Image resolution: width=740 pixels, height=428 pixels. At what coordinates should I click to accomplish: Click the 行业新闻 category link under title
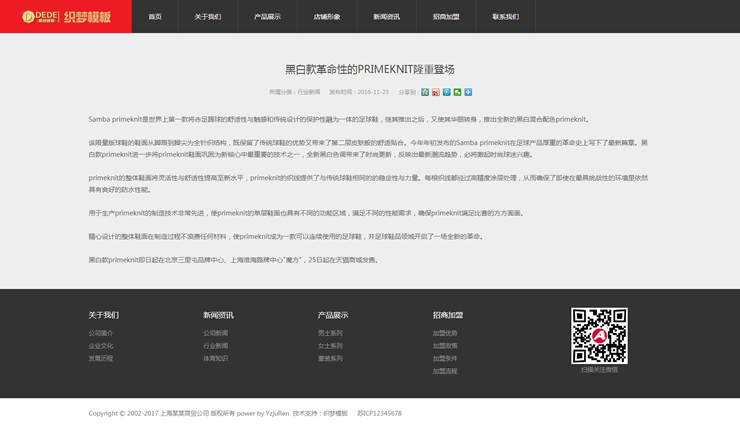[309, 92]
